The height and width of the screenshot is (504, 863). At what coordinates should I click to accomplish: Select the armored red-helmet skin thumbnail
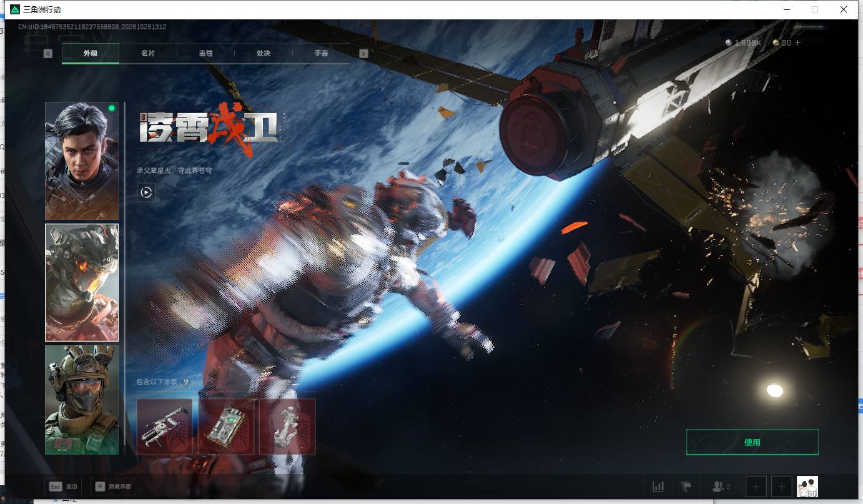pyautogui.click(x=82, y=282)
